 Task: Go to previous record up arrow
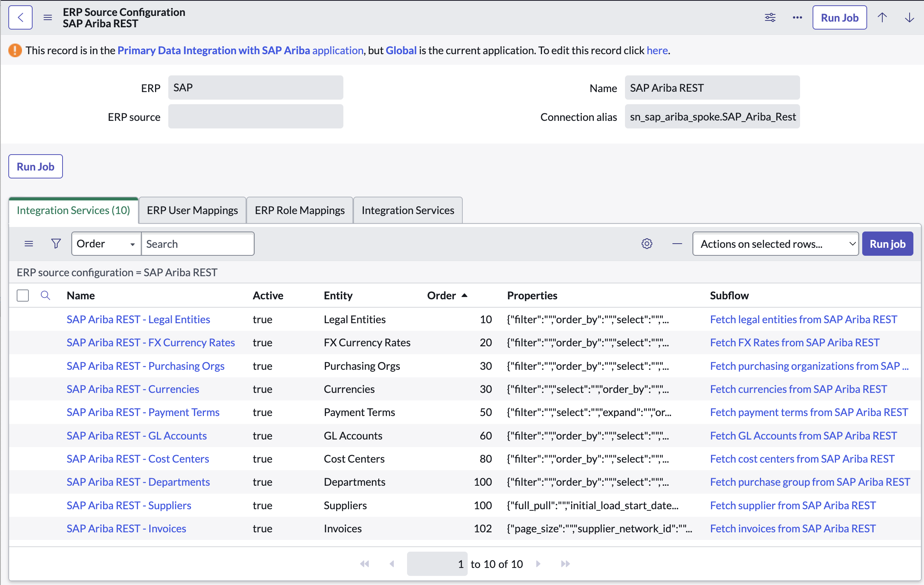click(882, 18)
